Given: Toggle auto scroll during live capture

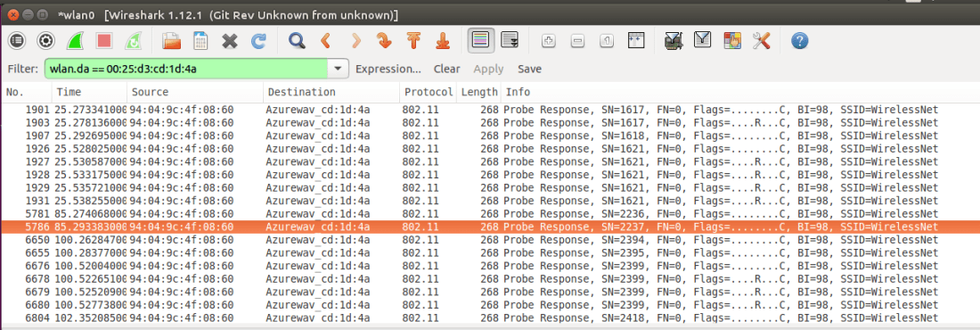Looking at the screenshot, I should click(x=510, y=41).
